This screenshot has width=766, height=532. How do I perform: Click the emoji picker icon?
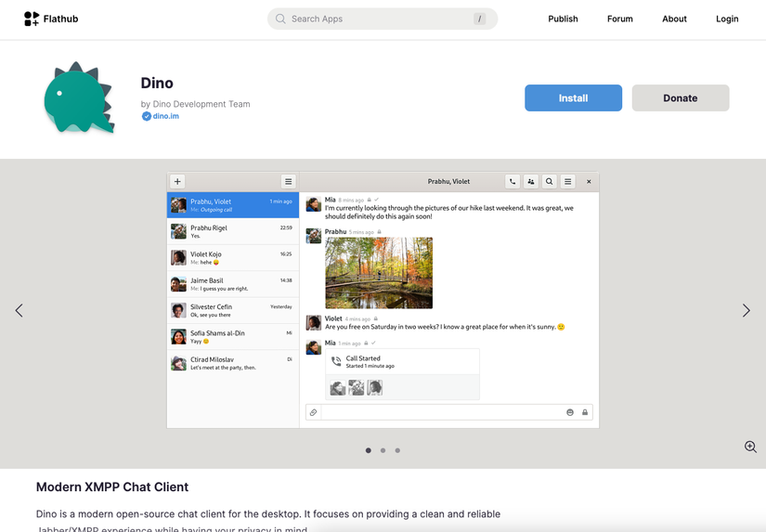(x=569, y=412)
